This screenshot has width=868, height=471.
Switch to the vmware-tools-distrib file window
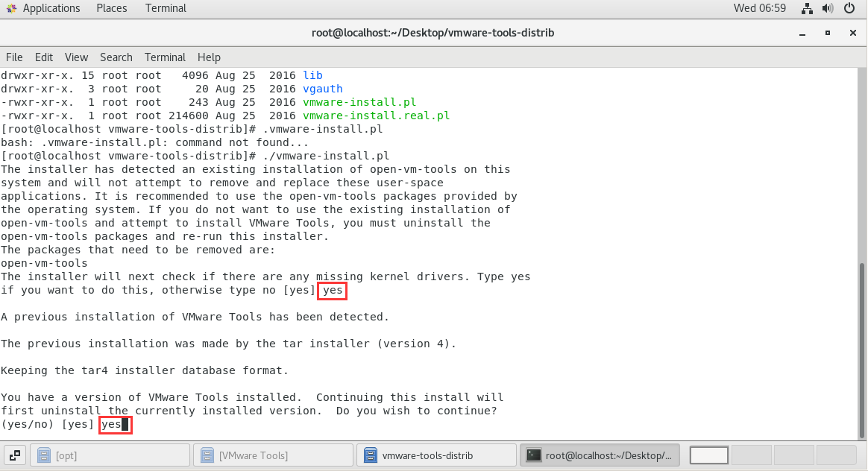[x=436, y=455]
